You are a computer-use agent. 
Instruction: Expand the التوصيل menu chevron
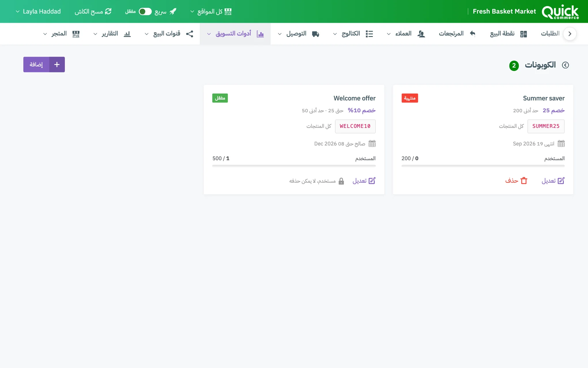280,34
